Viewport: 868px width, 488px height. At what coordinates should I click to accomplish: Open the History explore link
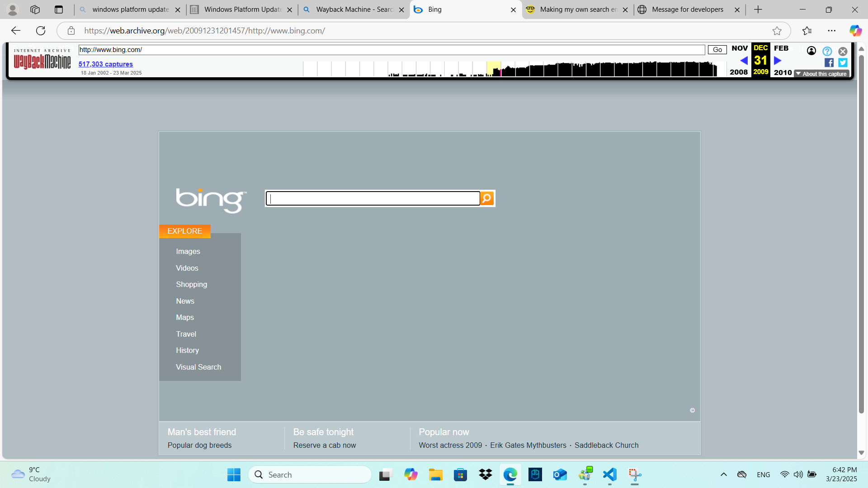click(x=188, y=350)
